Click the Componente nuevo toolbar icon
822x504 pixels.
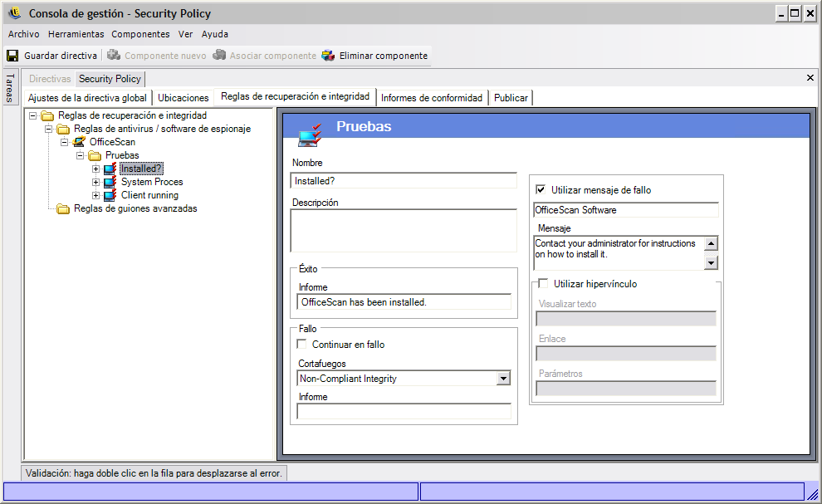click(114, 55)
